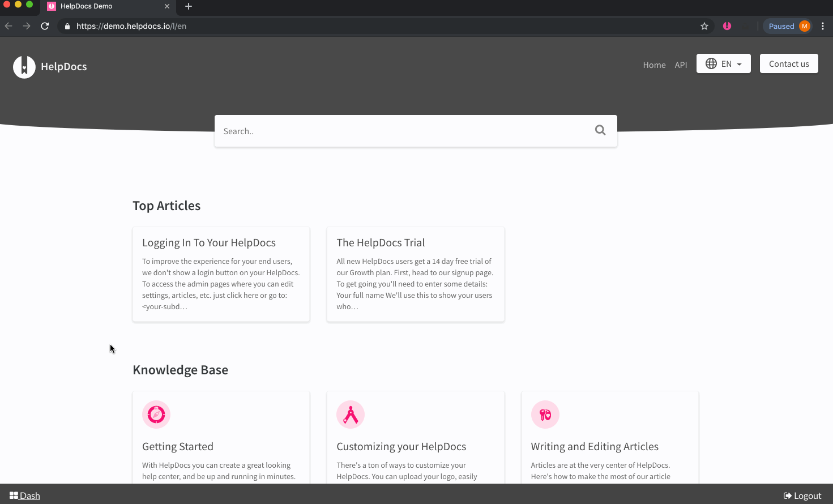Screen dimensions: 833x504
Task: Close the HelpDocs Demo tab
Action: [x=167, y=6]
